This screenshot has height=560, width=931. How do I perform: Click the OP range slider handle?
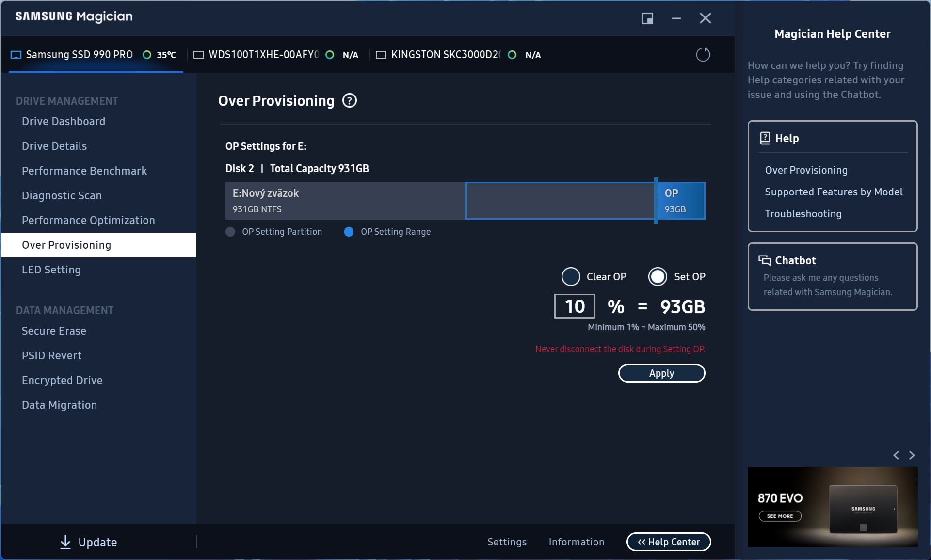(656, 201)
